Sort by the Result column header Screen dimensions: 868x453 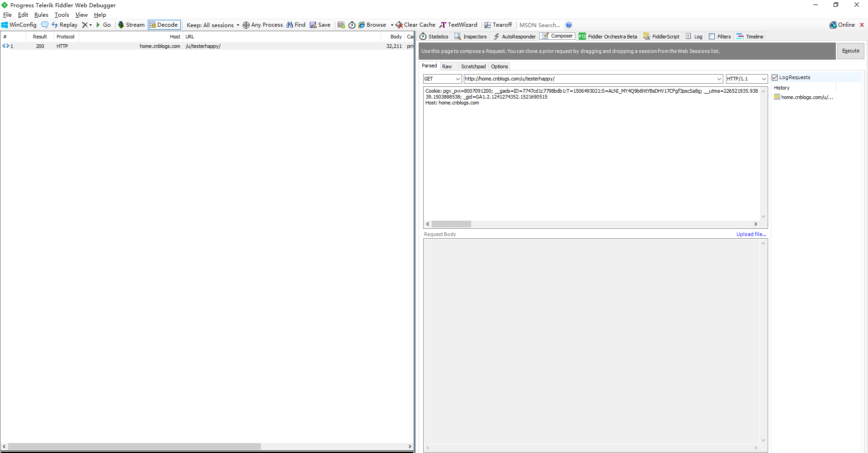pyautogui.click(x=40, y=37)
